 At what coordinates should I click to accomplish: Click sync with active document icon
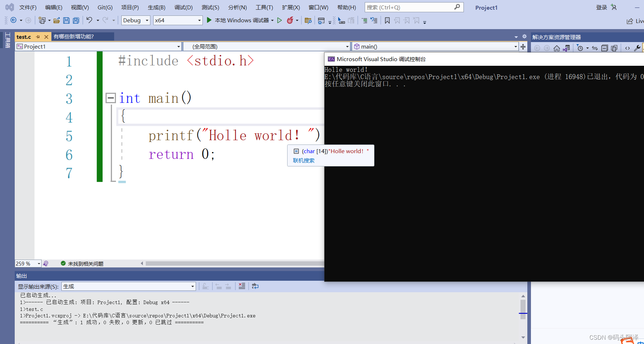pos(595,48)
